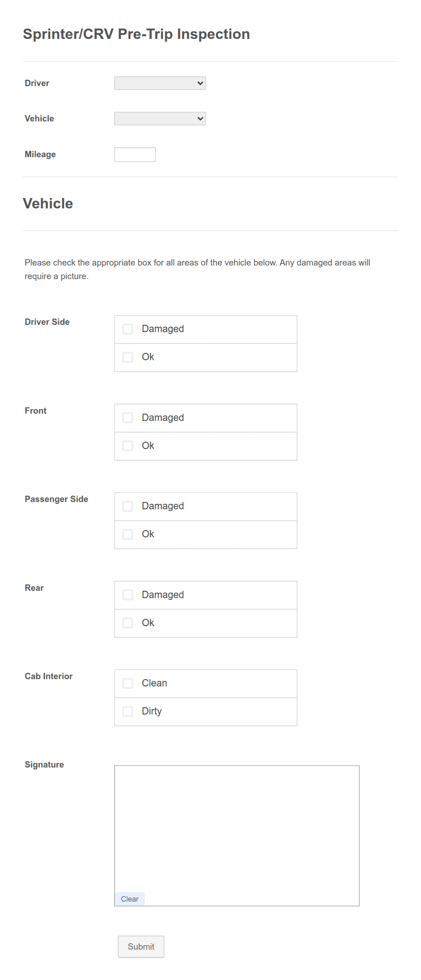Mark Cab Interior as Dirty

[128, 711]
